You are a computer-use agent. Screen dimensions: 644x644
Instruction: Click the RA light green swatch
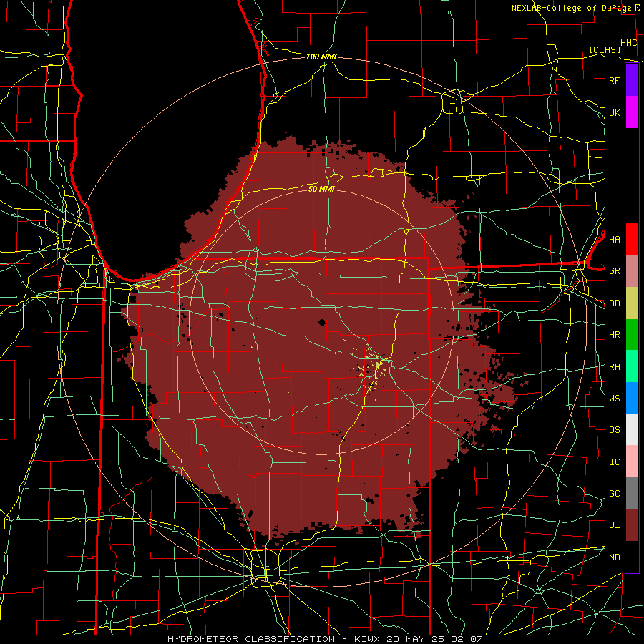point(632,366)
